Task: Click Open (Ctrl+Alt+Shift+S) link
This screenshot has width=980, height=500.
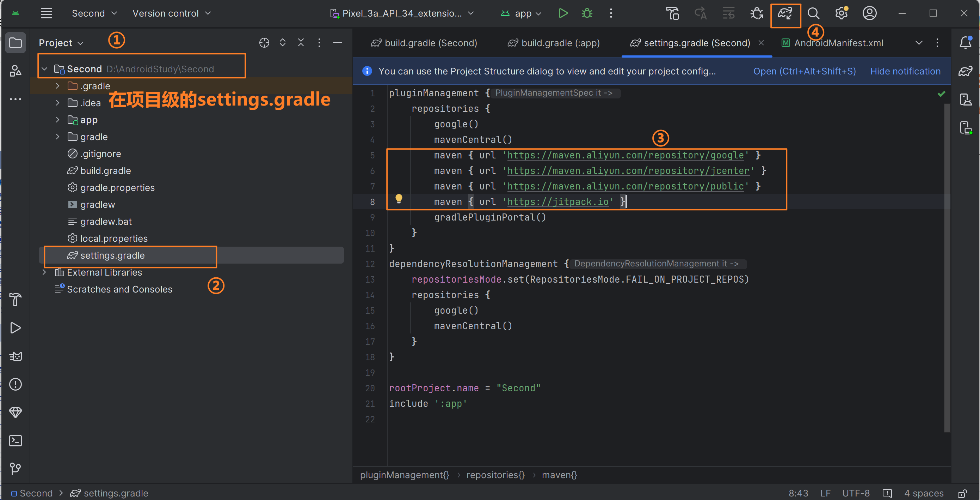Action: click(804, 71)
